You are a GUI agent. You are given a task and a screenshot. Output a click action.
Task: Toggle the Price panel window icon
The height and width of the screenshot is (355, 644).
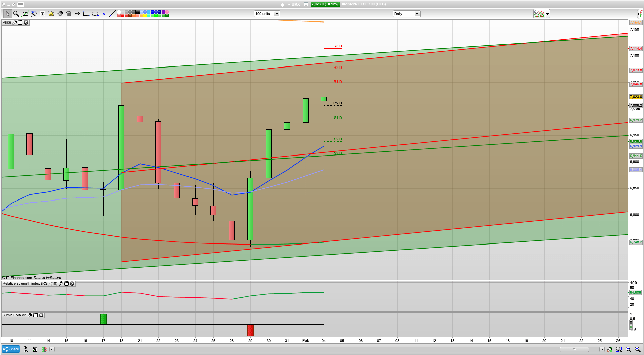[x=20, y=23]
